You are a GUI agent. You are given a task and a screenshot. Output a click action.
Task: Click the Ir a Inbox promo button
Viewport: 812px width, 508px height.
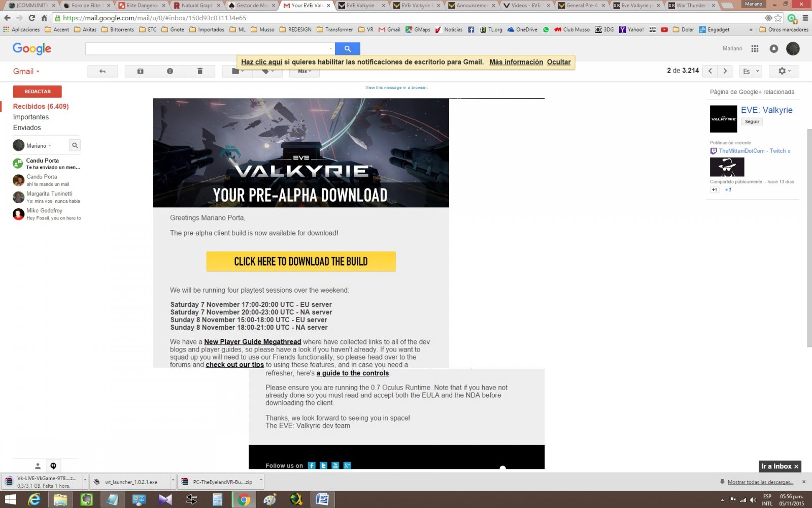coord(780,466)
